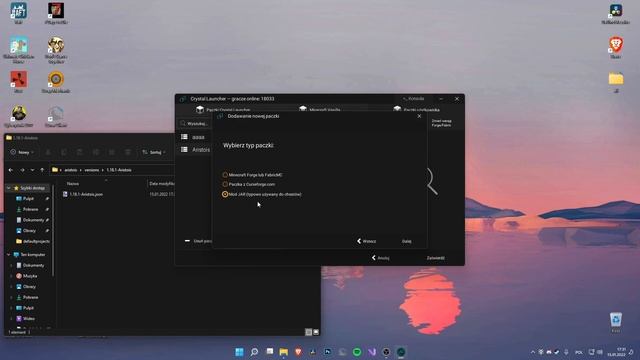This screenshot has width=640, height=360.
Task: Switch to Minecraft Vanilla tab
Action: [320, 109]
